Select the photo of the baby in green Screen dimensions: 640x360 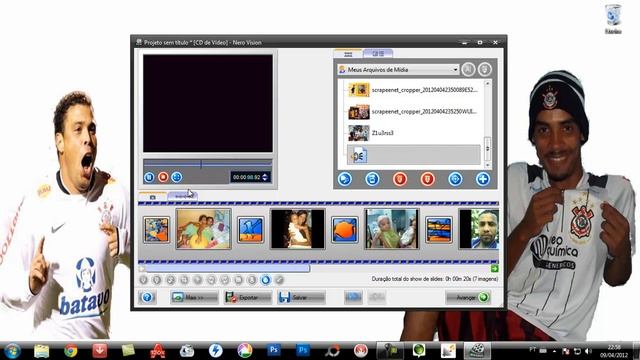point(392,229)
